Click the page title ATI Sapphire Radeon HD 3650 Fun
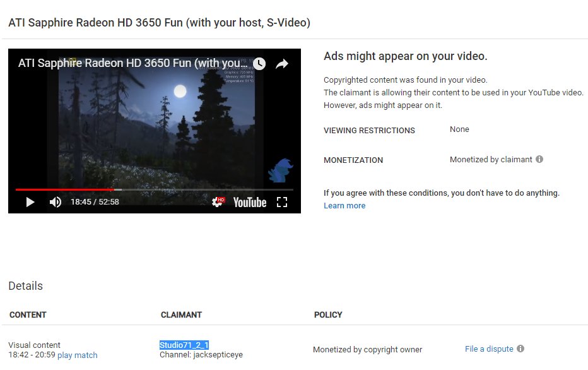The width and height of the screenshot is (588, 370). coord(160,23)
